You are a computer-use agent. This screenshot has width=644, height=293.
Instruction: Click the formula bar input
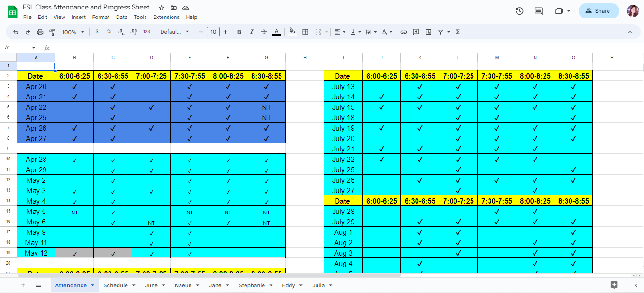346,48
